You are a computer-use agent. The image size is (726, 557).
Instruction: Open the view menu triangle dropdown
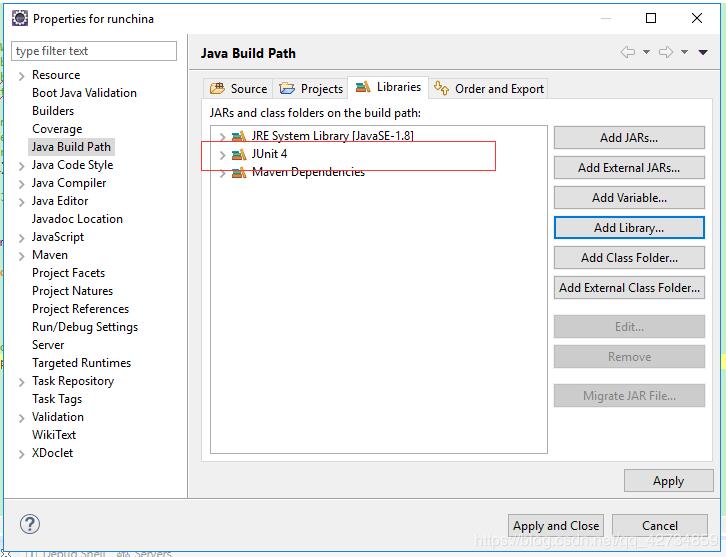[703, 52]
